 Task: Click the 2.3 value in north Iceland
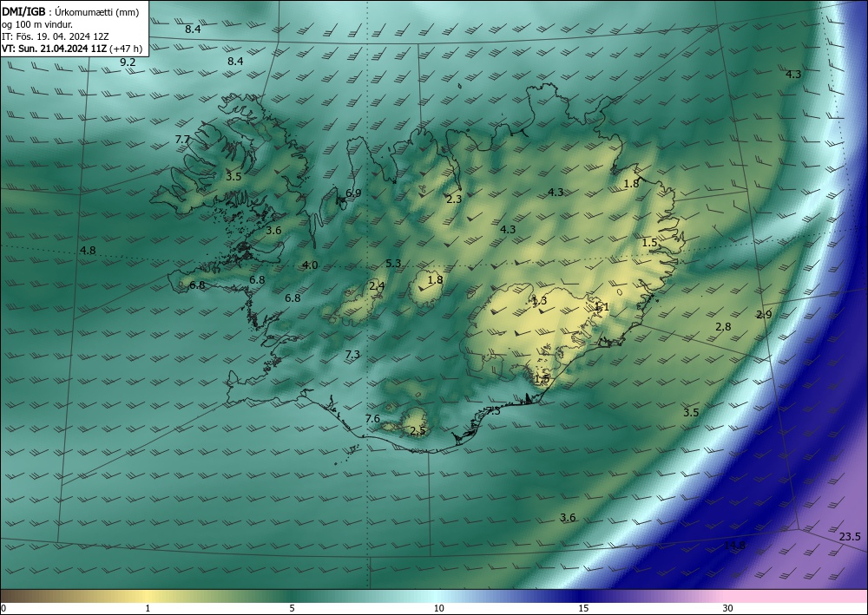(454, 200)
